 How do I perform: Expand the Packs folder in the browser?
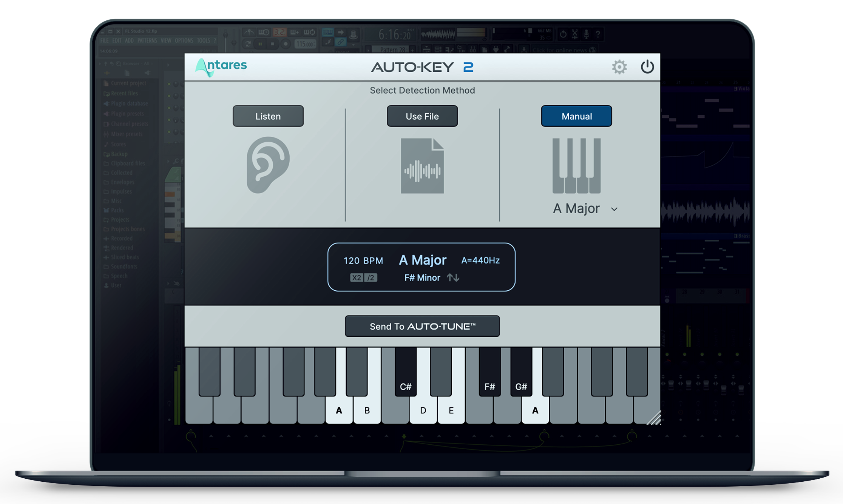(114, 210)
